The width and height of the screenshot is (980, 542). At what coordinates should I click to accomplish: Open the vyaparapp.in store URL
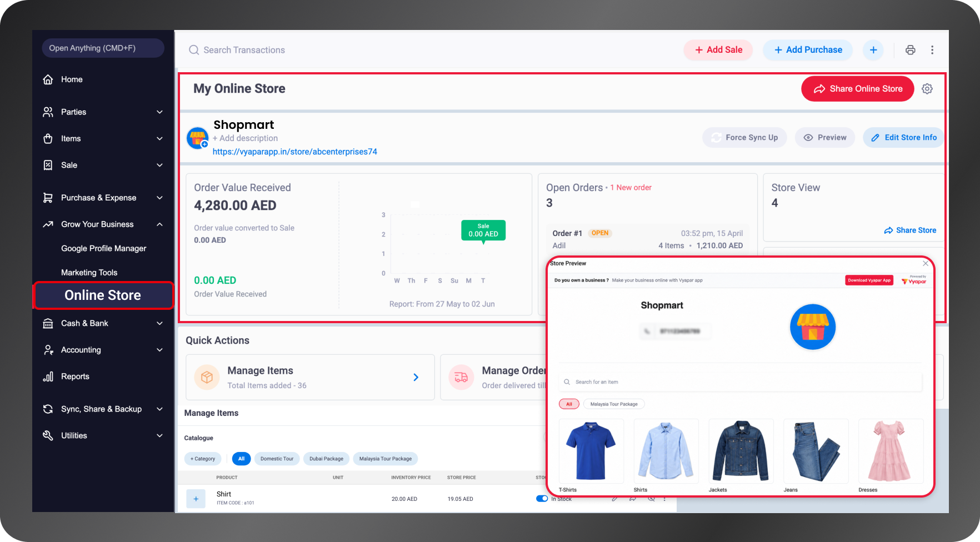(295, 152)
